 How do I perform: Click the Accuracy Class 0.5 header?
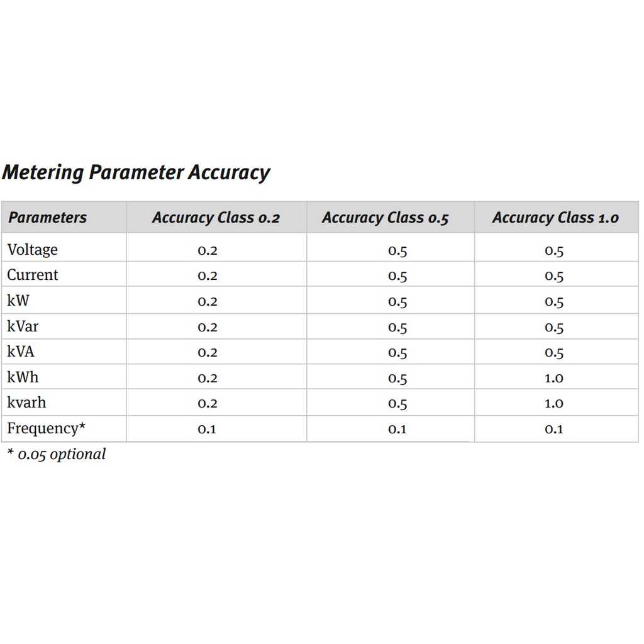point(386,218)
